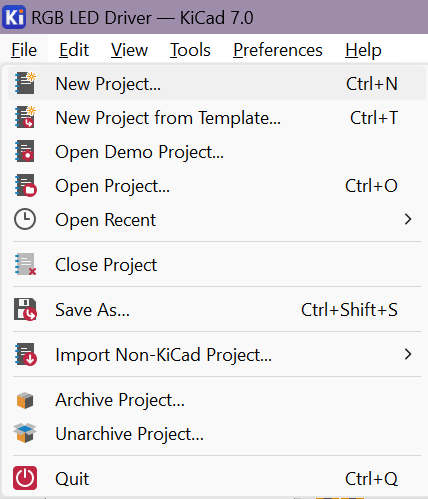Click the KiCad logo in title bar
The height and width of the screenshot is (499, 428).
pos(14,17)
